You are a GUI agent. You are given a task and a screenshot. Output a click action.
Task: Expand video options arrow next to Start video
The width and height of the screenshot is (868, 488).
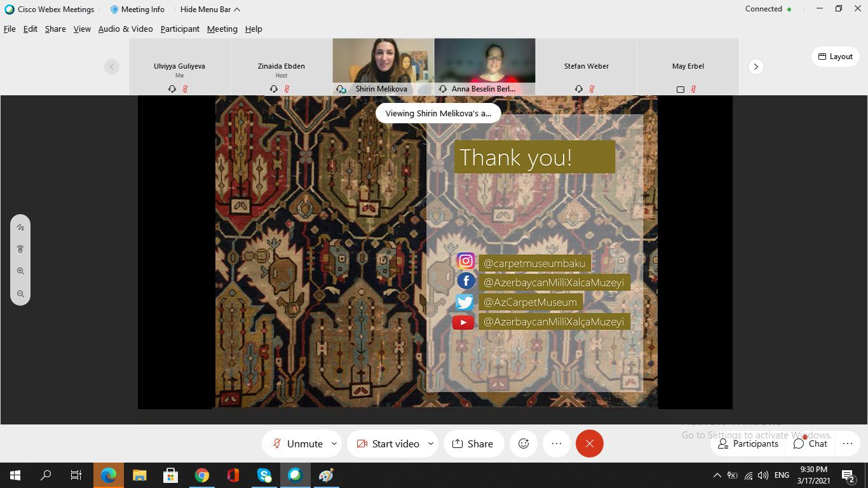[431, 444]
